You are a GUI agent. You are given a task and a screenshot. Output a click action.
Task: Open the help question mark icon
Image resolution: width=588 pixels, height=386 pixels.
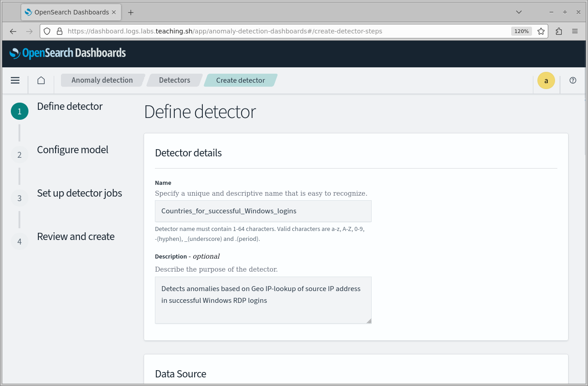(573, 80)
